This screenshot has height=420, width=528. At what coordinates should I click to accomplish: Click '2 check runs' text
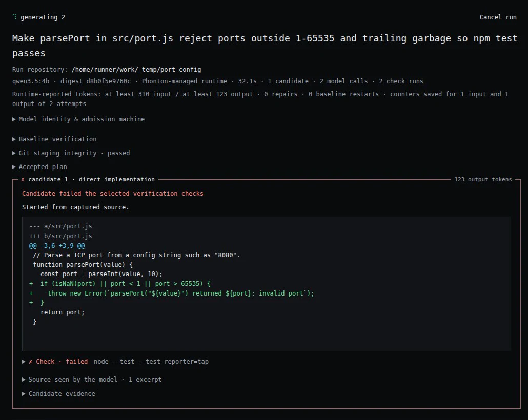pos(401,81)
